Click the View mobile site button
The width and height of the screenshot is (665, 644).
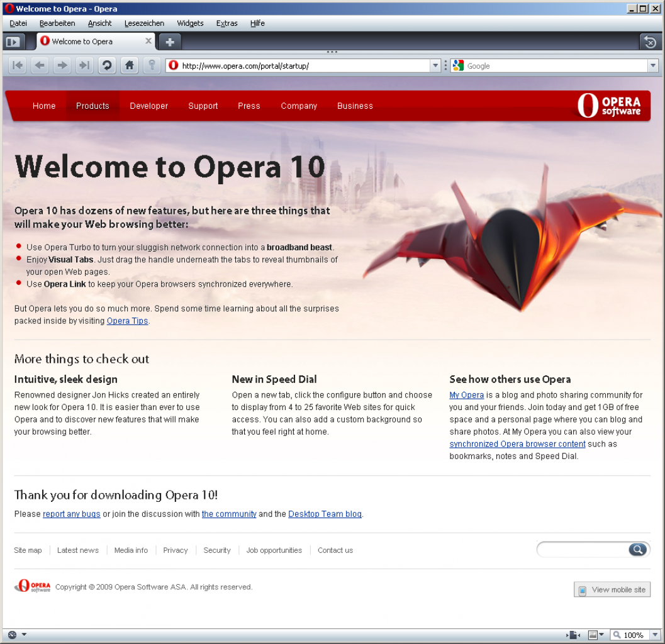(612, 589)
